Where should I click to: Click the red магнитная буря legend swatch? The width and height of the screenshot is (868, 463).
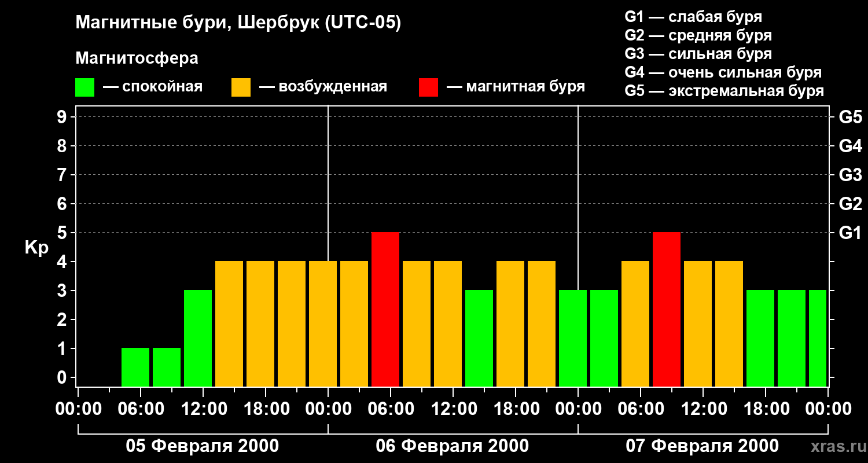click(428, 87)
